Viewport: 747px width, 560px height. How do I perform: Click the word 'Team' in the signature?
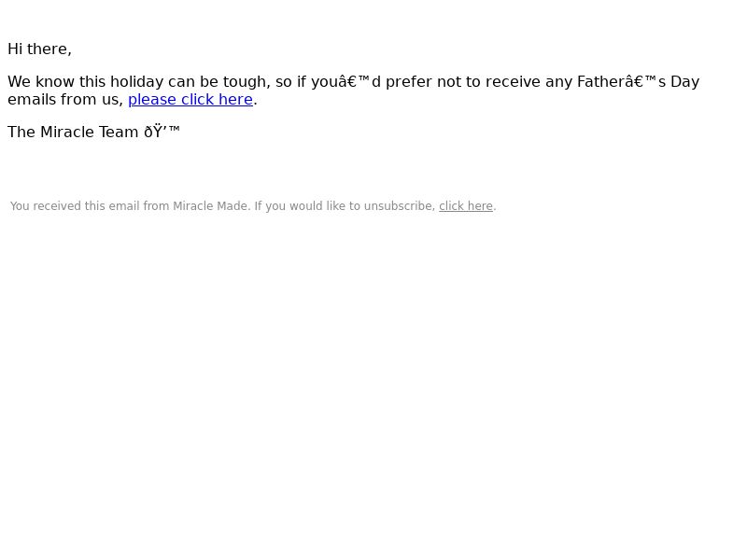[119, 132]
